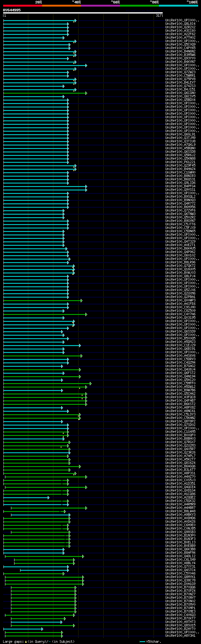Select hit label UniRef100_Q4QCE4
The height and width of the screenshot is (644, 201).
[180, 487]
